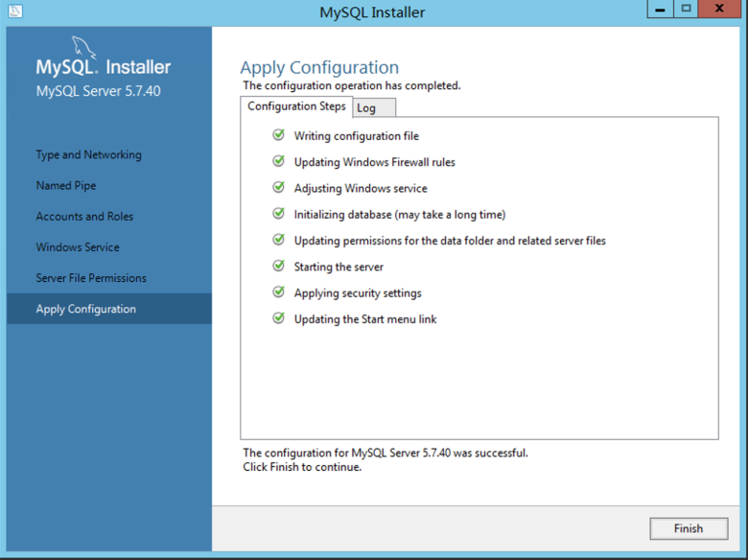Click the checkmark beside Applying security settings
Image resolution: width=748 pixels, height=560 pixels.
pyautogui.click(x=278, y=292)
